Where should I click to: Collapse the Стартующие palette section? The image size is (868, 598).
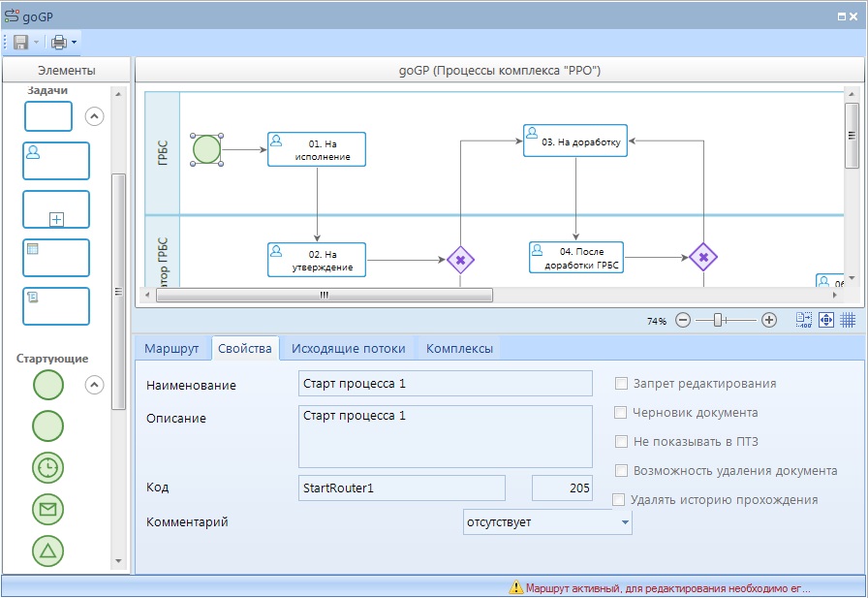(x=94, y=385)
